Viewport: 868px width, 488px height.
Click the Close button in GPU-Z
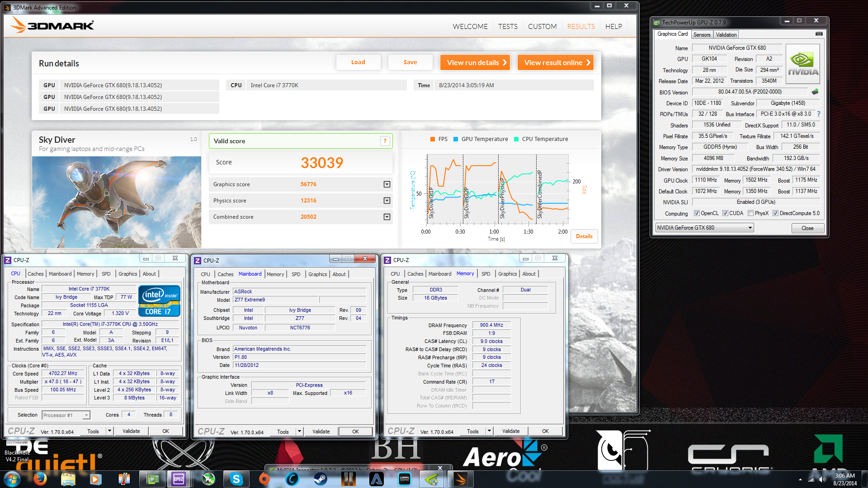(x=807, y=228)
